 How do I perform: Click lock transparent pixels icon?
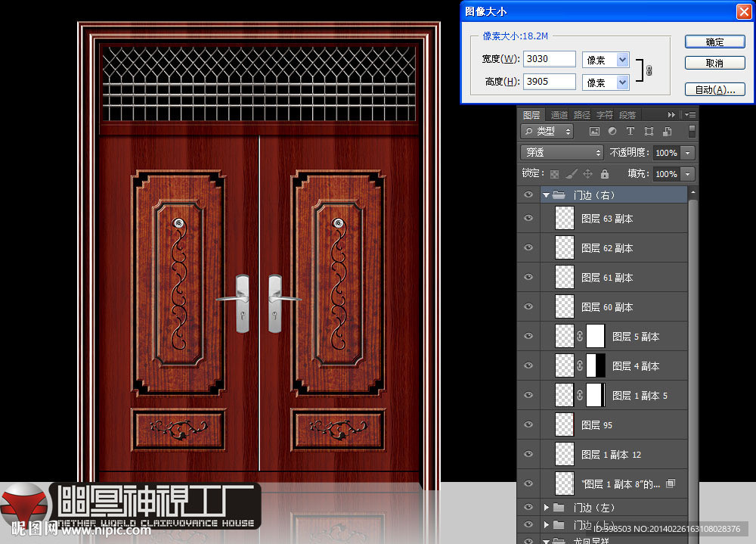[554, 174]
